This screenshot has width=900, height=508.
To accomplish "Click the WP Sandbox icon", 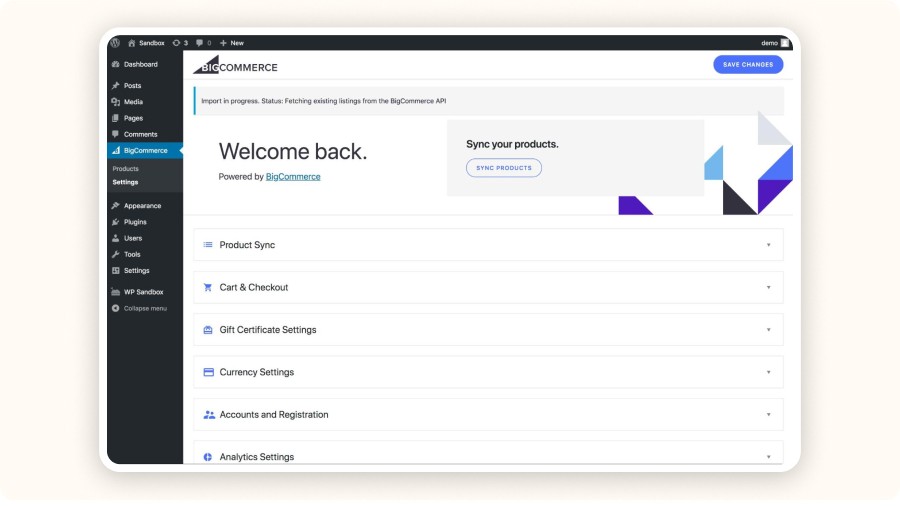I will (116, 292).
